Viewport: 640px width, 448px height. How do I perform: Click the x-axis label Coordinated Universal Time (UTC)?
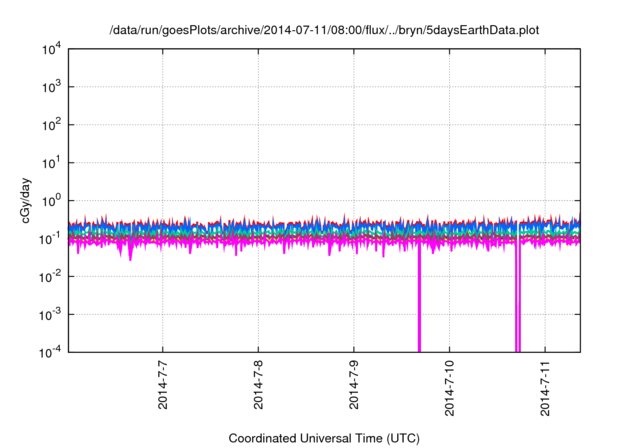tap(324, 438)
